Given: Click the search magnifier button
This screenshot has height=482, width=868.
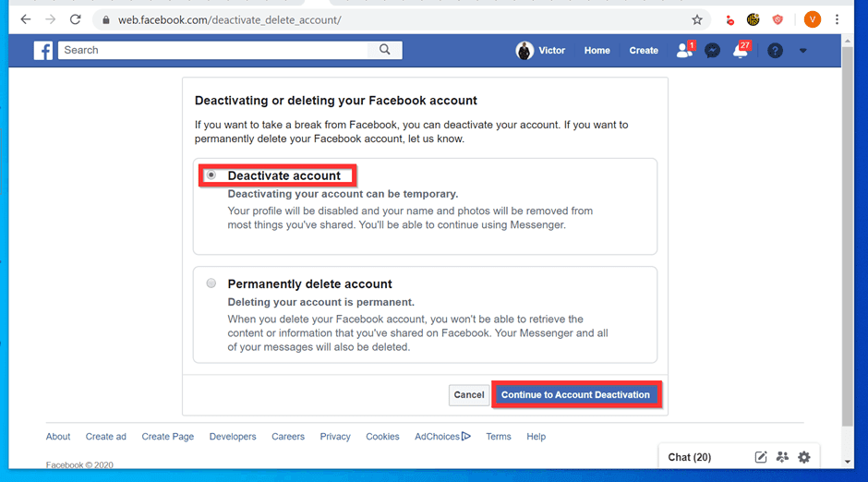Looking at the screenshot, I should pyautogui.click(x=384, y=51).
